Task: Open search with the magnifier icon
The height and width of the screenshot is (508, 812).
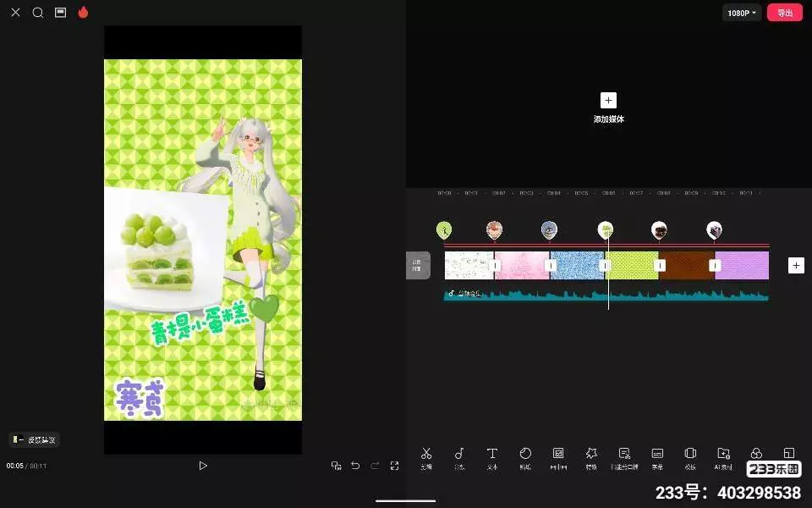Action: pos(38,13)
